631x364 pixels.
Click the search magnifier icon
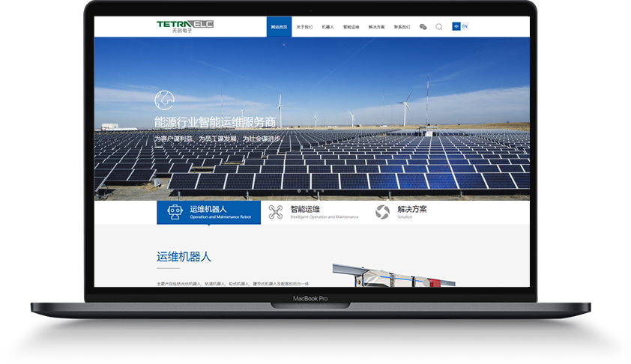point(439,26)
